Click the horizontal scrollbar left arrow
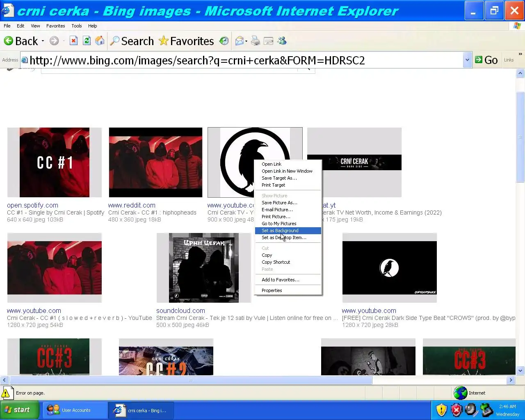525x420 pixels. [x=4, y=380]
